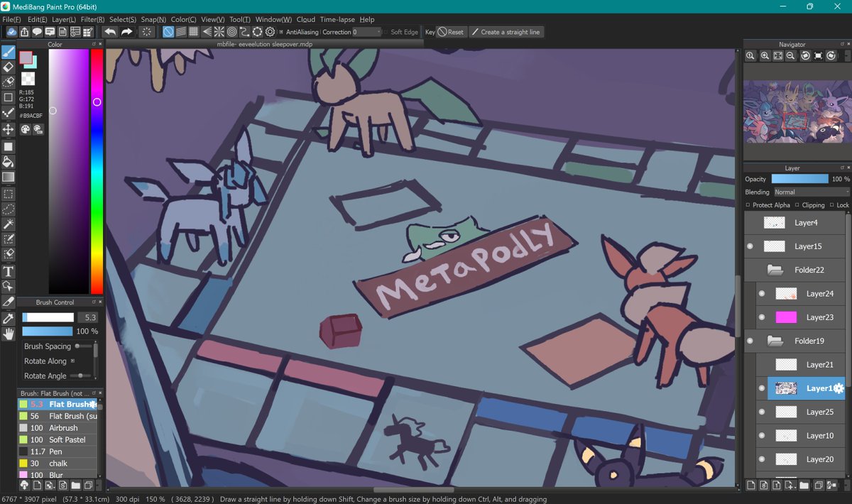Select the Hand pan tool
Screen dimensions: 852x504
click(x=9, y=334)
